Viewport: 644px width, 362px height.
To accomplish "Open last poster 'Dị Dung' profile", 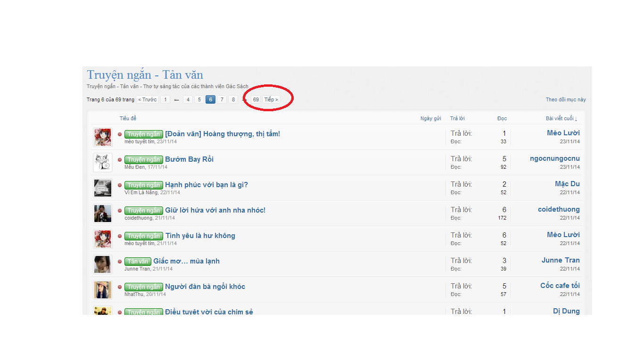I will (566, 311).
